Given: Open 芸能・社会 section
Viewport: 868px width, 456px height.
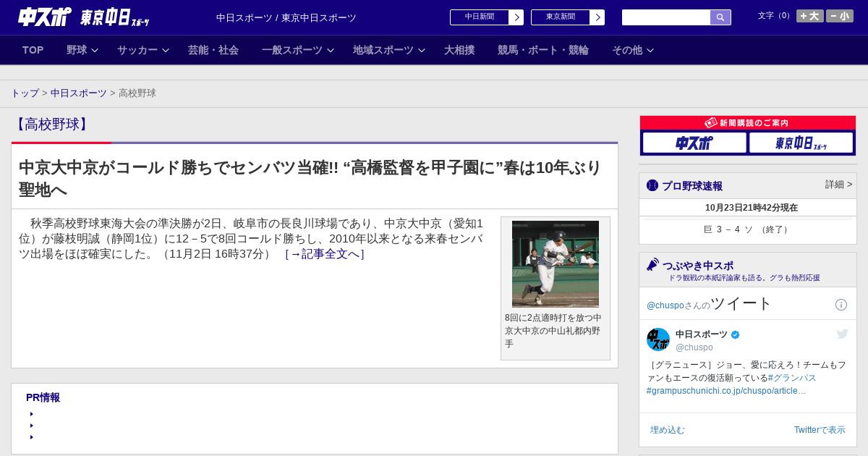Looking at the screenshot, I should [x=213, y=50].
